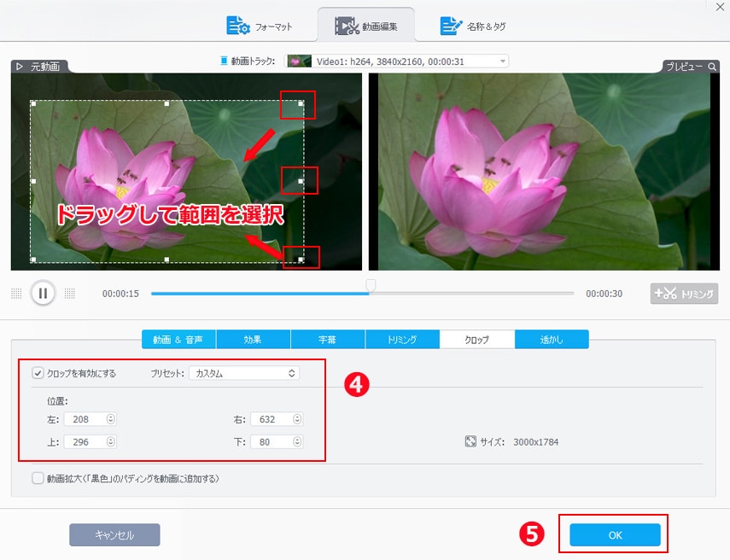Step backward one frame with left grid icon
Viewport: 730px width, 560px height.
pos(15,293)
